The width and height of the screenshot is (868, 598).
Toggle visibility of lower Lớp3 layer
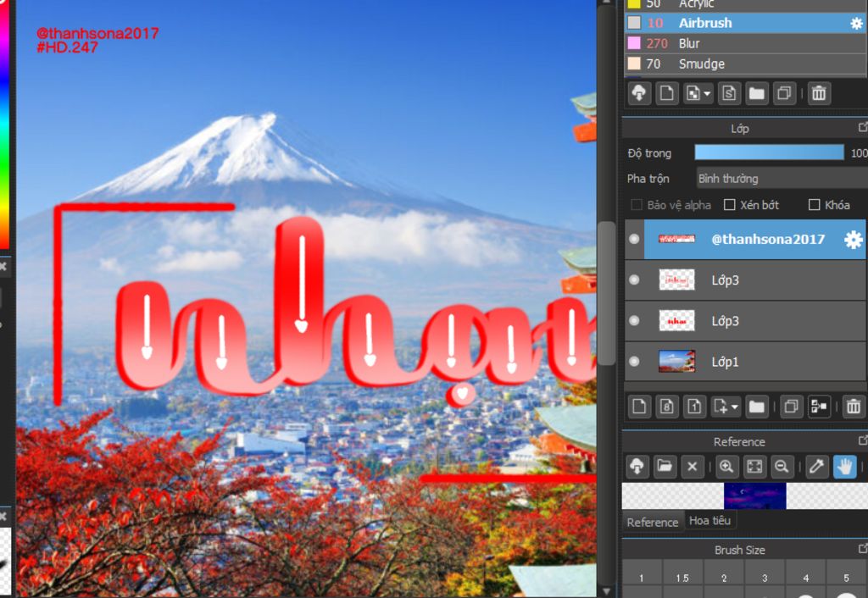pyautogui.click(x=634, y=321)
